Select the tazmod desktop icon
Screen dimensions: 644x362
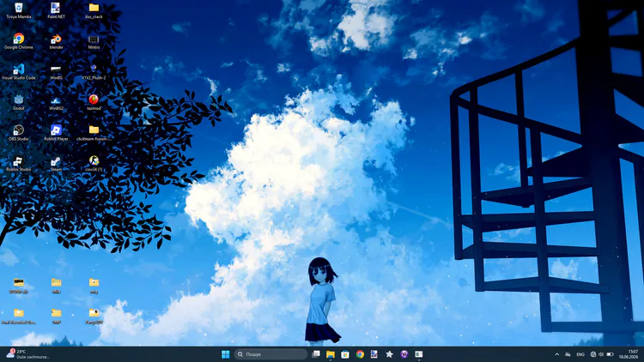pyautogui.click(x=94, y=102)
